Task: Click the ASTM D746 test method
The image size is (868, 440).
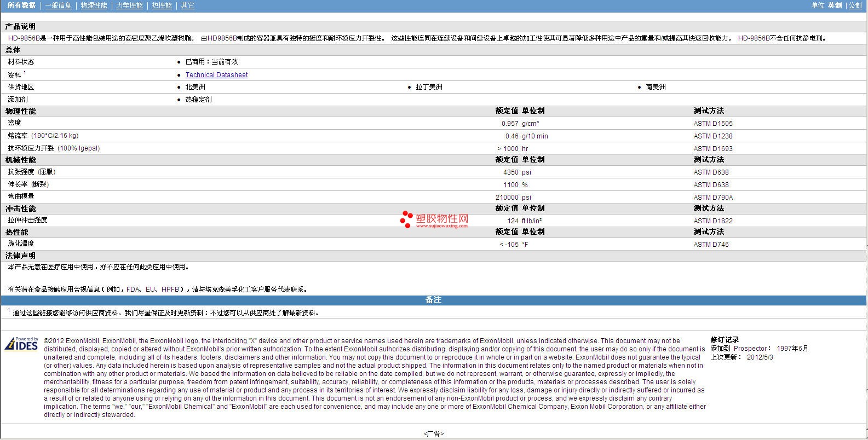Action: point(711,245)
